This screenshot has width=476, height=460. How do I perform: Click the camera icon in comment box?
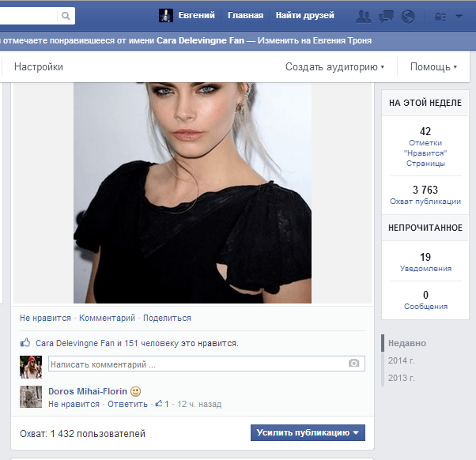click(354, 364)
